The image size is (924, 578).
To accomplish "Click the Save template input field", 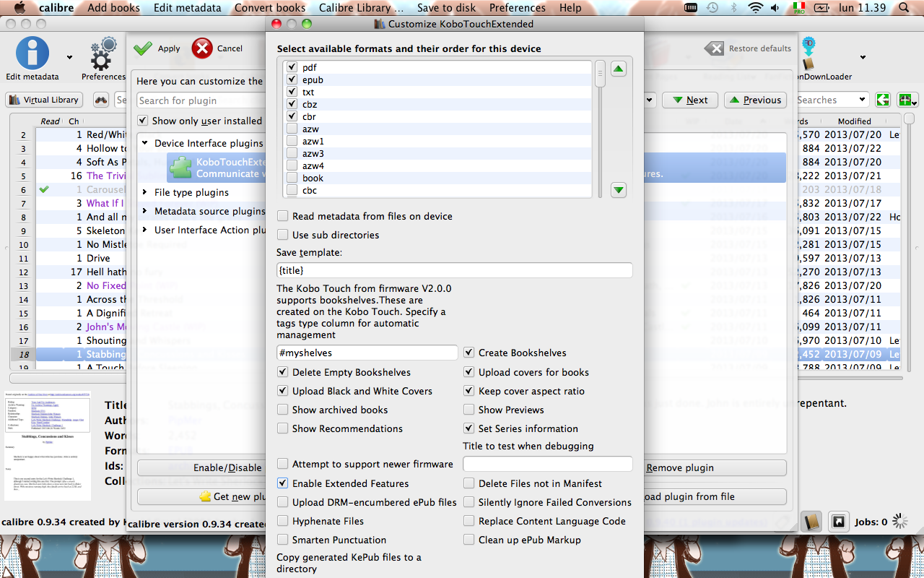I will [455, 270].
